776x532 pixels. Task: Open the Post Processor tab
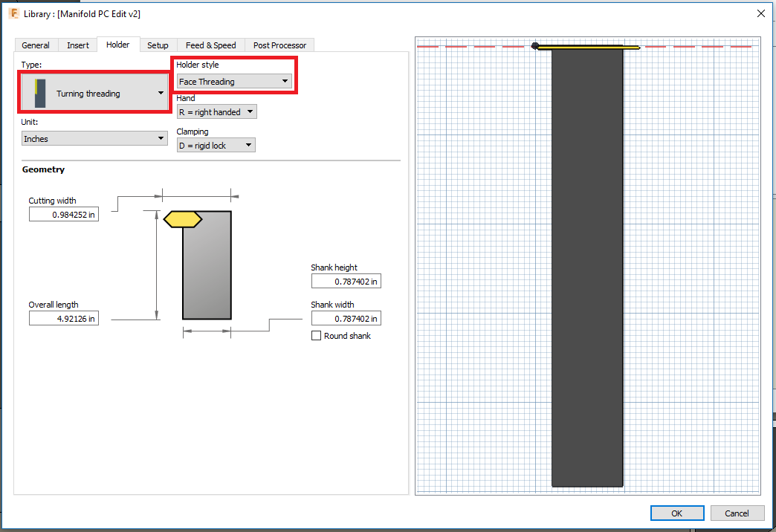(279, 45)
